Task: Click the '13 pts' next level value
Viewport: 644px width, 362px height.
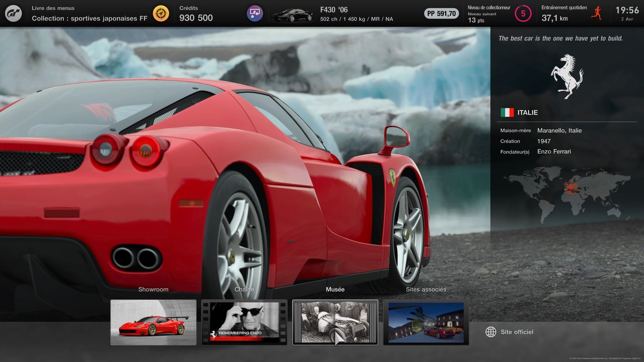Action: click(x=476, y=20)
